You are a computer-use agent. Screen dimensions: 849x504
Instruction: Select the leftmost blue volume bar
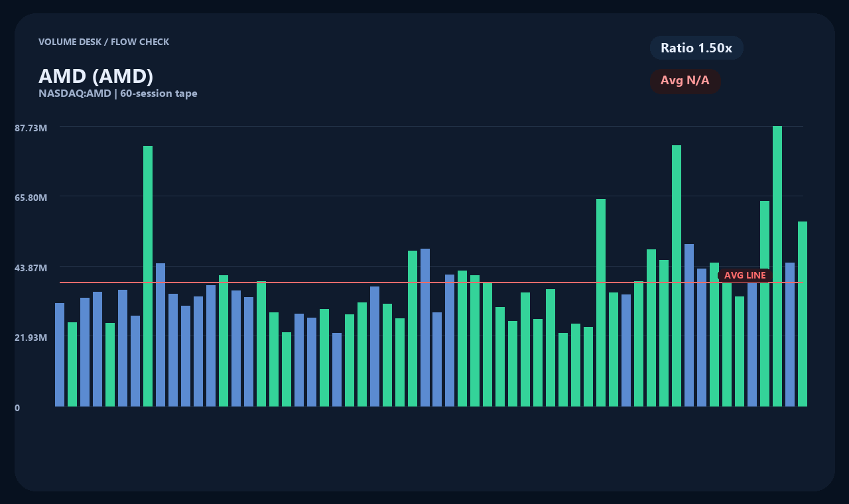[x=60, y=355]
